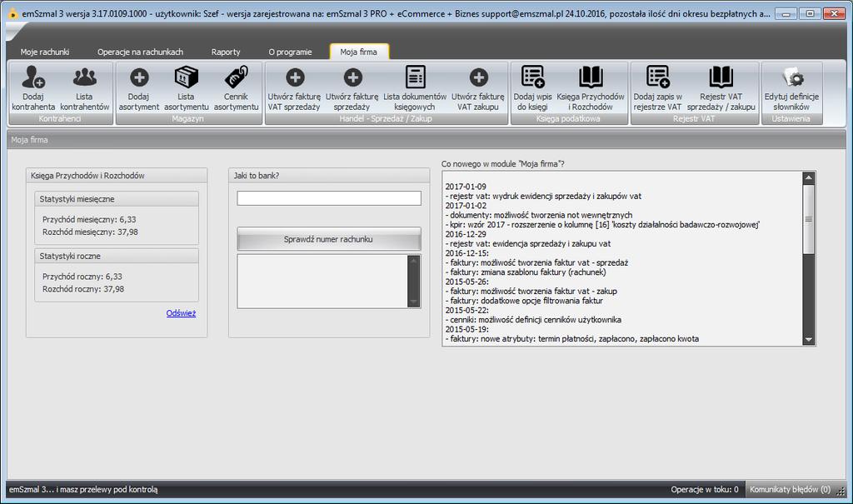This screenshot has height=504, width=853.
Task: Click the Statystyki miesięczne header
Action: click(x=117, y=199)
